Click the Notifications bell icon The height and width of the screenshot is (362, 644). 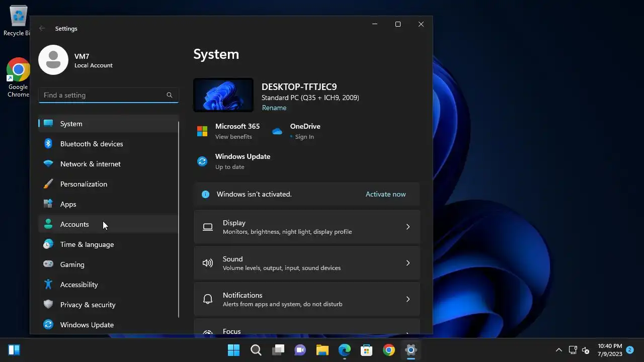point(208,299)
